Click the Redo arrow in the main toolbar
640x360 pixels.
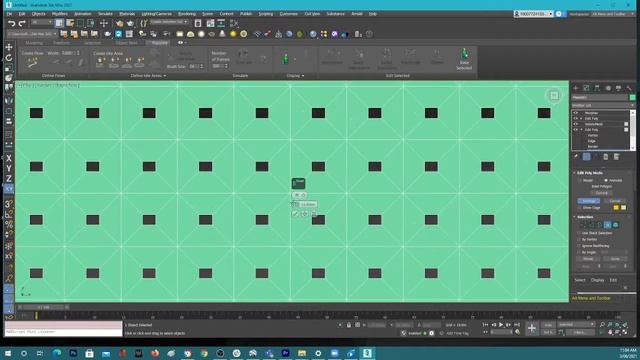coord(22,23)
